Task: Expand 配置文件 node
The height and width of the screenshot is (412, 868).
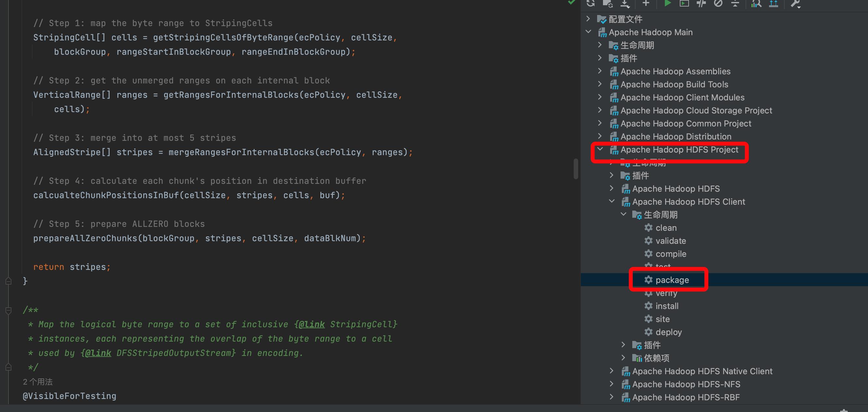Action: 588,19
